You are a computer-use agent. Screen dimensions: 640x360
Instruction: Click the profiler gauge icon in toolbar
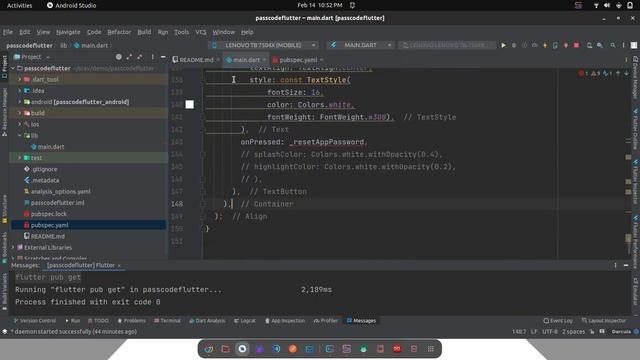coord(534,45)
